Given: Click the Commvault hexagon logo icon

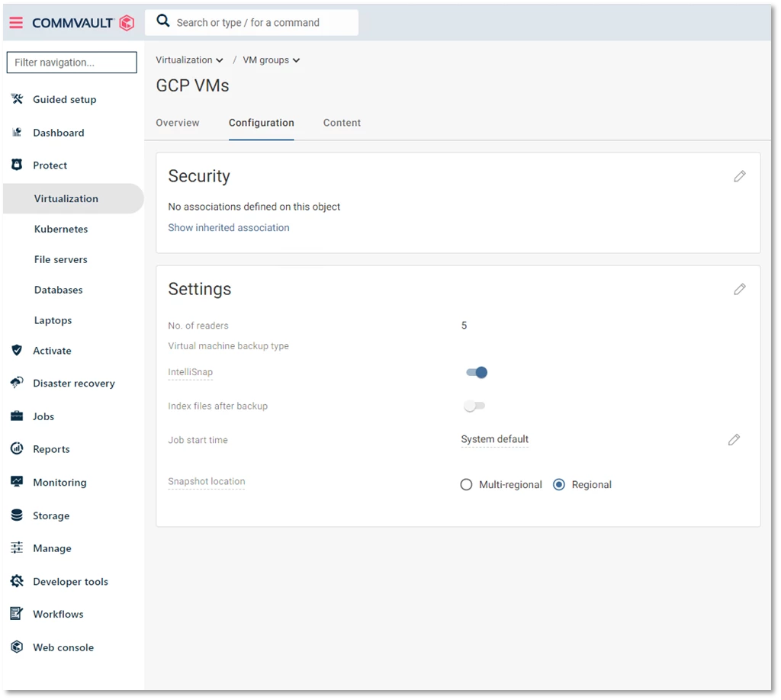Looking at the screenshot, I should coord(127,22).
